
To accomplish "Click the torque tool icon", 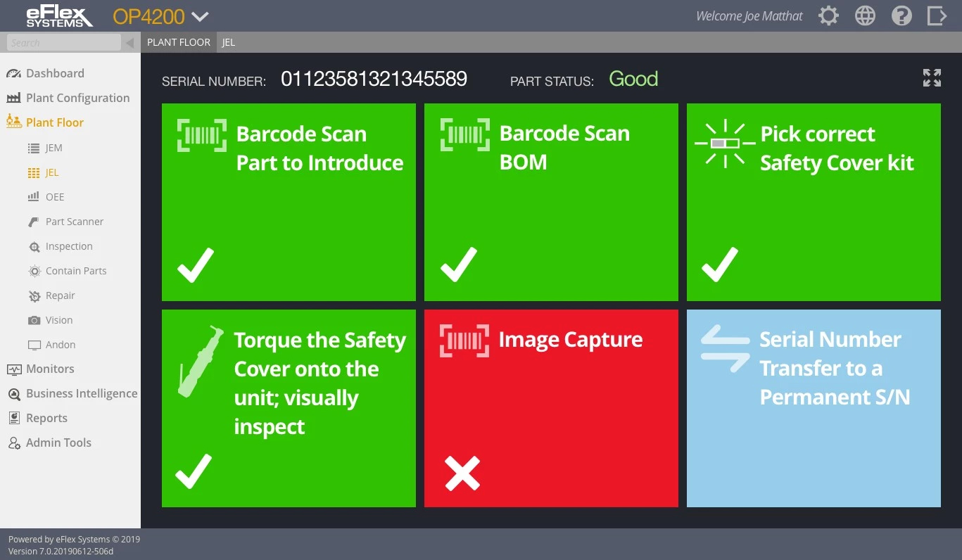I will pos(201,361).
